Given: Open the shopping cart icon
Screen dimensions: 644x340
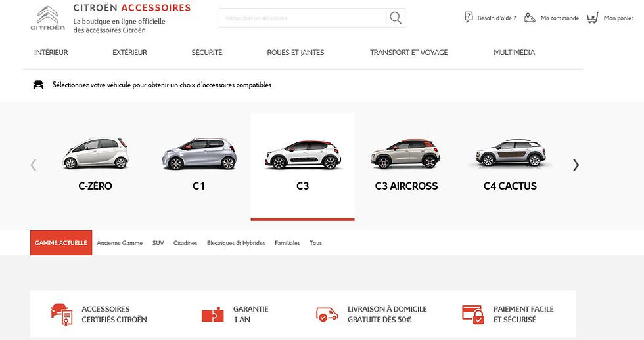Looking at the screenshot, I should [x=593, y=18].
